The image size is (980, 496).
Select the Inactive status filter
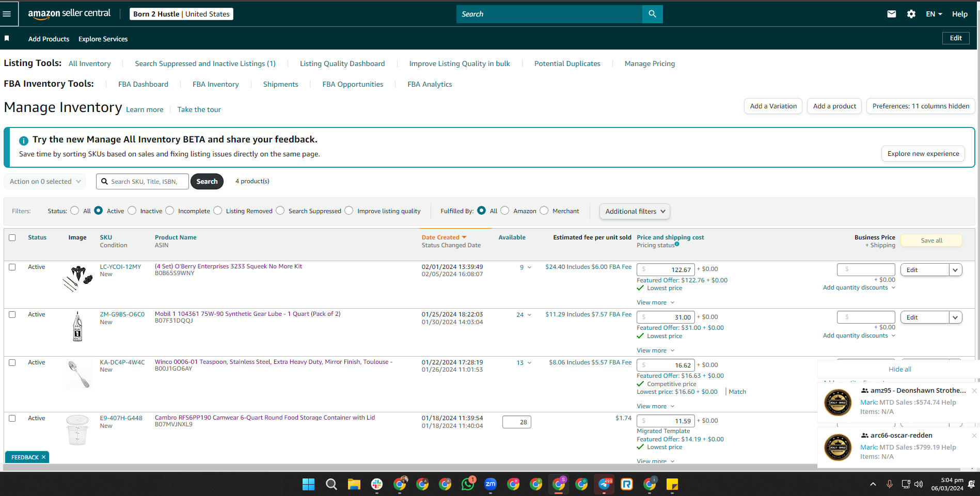click(132, 211)
